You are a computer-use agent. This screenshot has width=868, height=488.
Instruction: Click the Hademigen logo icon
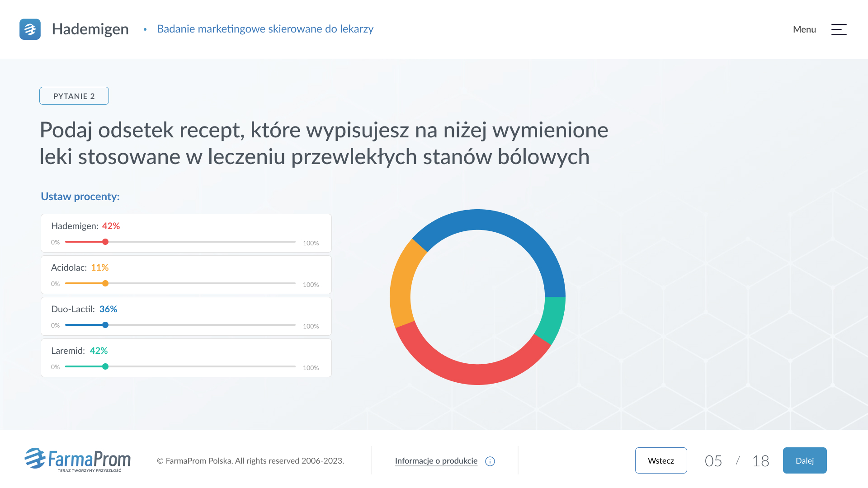click(30, 29)
